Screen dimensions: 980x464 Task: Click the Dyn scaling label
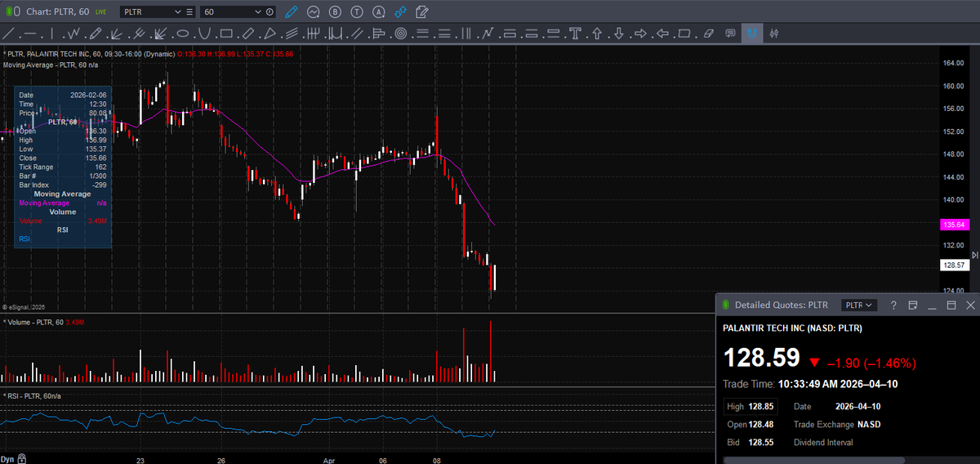[7, 458]
